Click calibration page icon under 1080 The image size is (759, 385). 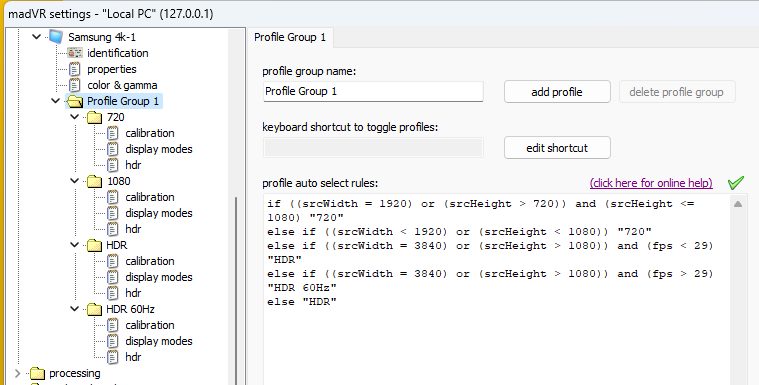[x=112, y=197]
